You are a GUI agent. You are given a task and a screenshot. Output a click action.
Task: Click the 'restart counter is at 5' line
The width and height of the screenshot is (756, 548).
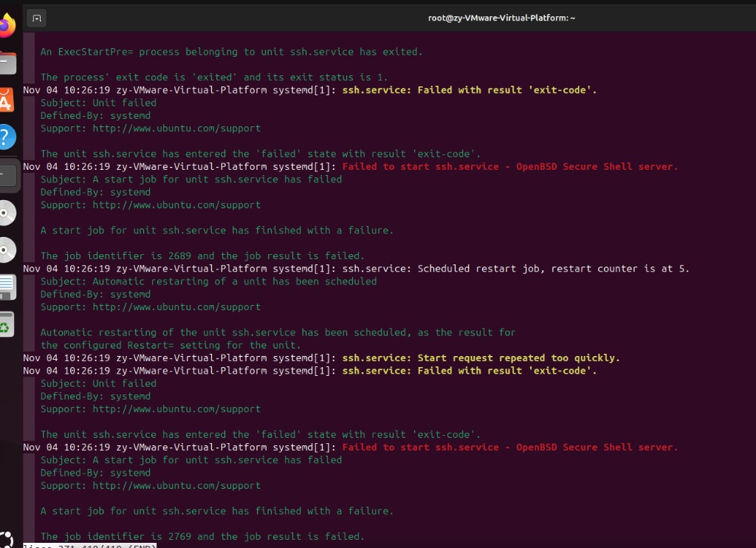516,269
